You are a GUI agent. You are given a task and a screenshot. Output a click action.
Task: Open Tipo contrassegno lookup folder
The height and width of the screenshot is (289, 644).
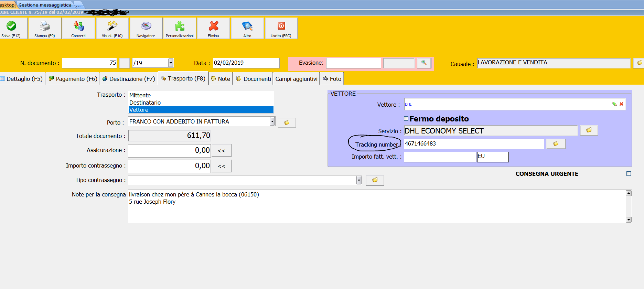[375, 180]
